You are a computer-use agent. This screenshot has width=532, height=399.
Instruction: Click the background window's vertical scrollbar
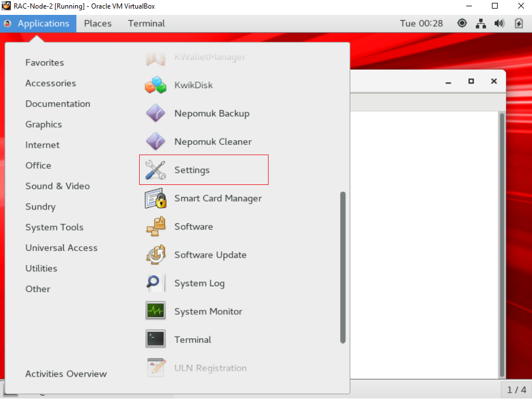pyautogui.click(x=502, y=245)
